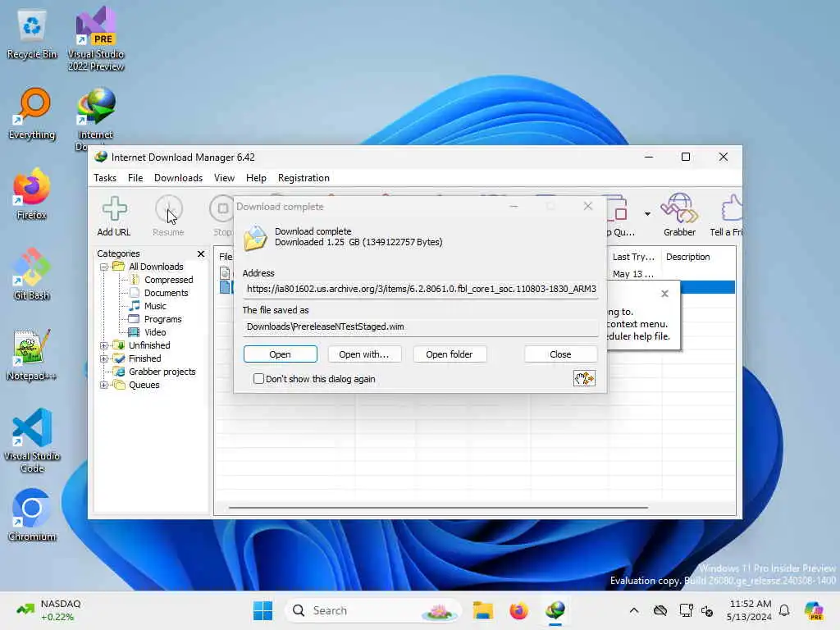Click the Open folder button
The image size is (840, 630).
coord(450,354)
